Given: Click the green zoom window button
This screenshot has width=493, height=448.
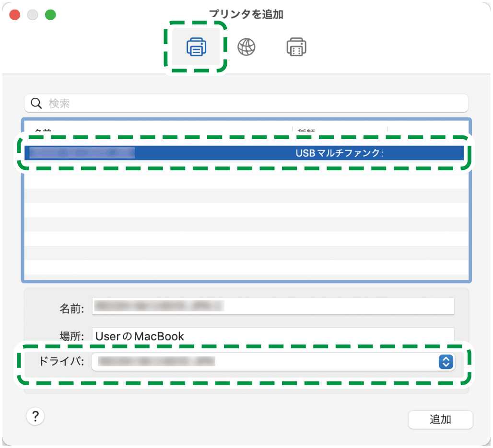Looking at the screenshot, I should [50, 15].
